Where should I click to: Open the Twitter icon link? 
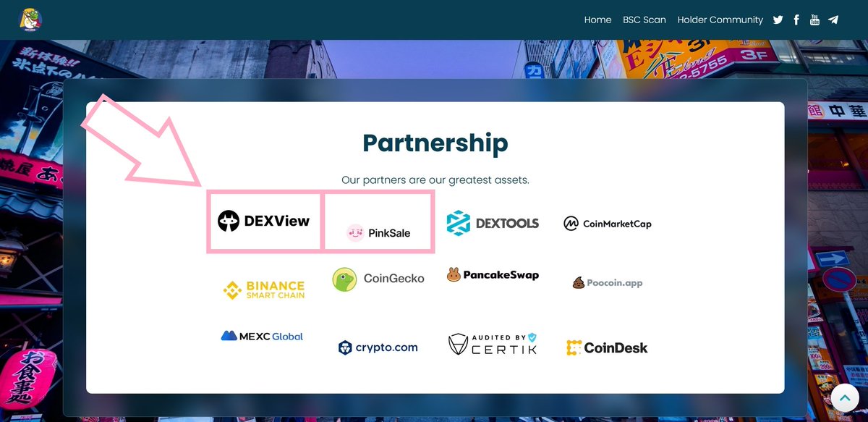point(778,20)
